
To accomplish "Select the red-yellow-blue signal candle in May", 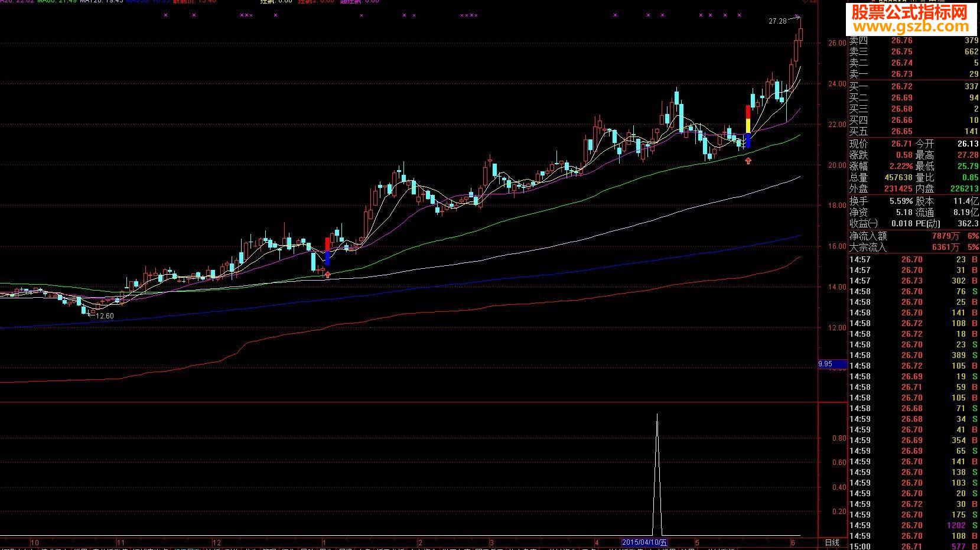I will click(748, 126).
